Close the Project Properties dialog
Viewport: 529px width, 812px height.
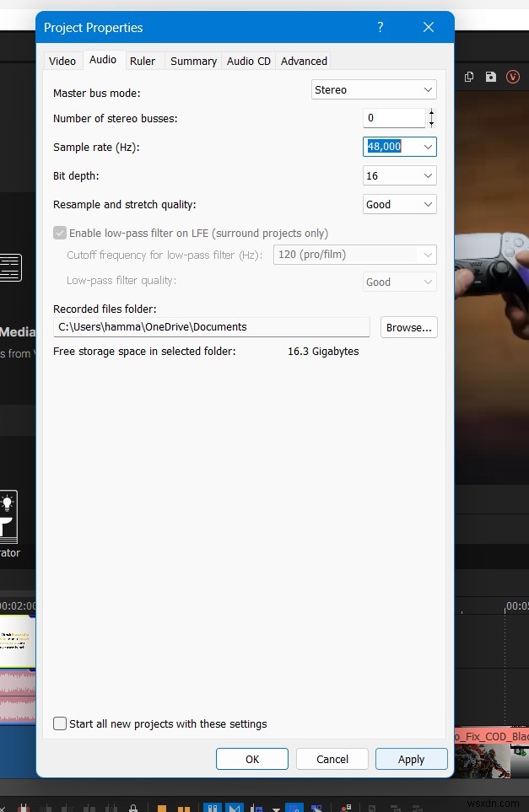click(429, 27)
